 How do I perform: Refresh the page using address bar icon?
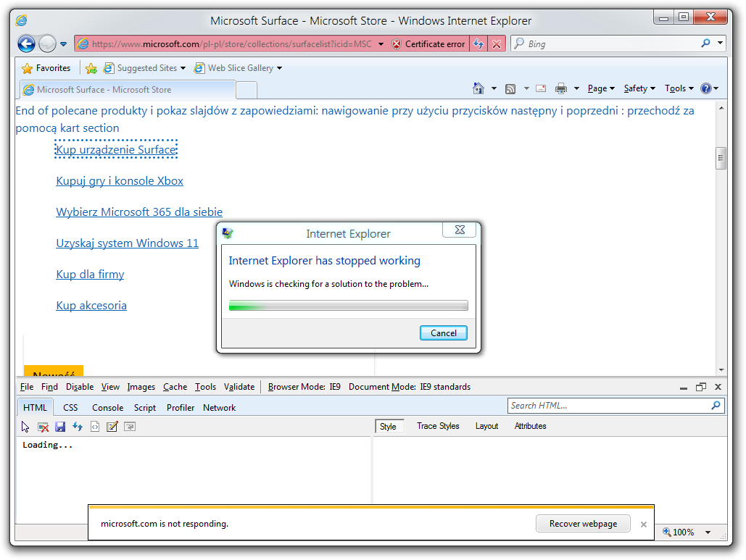(478, 44)
